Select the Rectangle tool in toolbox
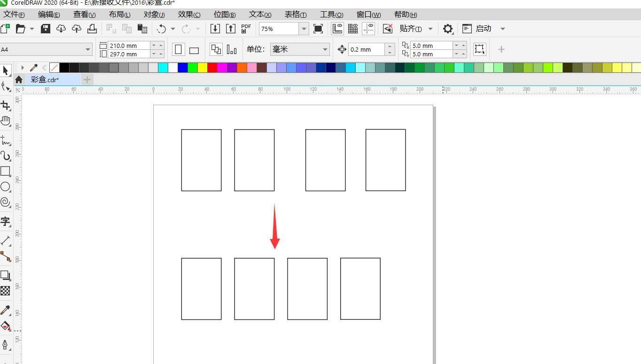 (x=5, y=171)
